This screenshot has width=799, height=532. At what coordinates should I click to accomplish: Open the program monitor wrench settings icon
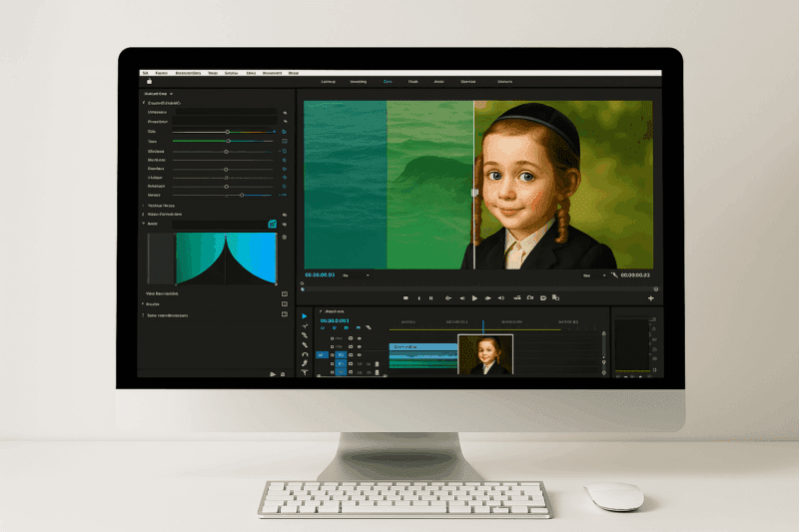click(x=614, y=274)
